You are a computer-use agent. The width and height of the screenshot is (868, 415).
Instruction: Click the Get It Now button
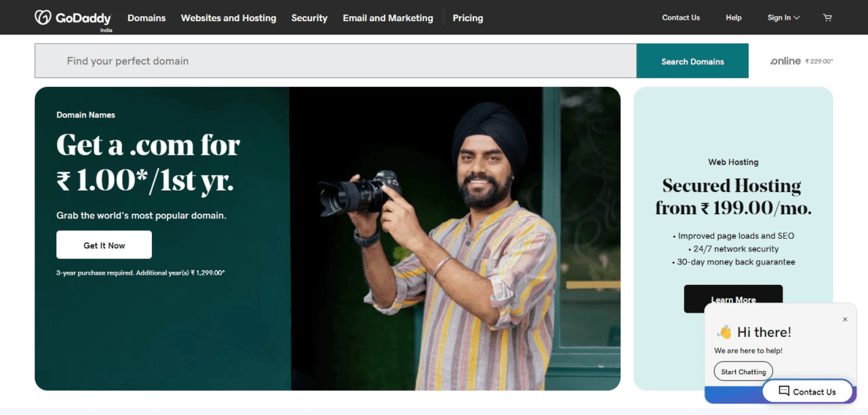[x=104, y=245]
